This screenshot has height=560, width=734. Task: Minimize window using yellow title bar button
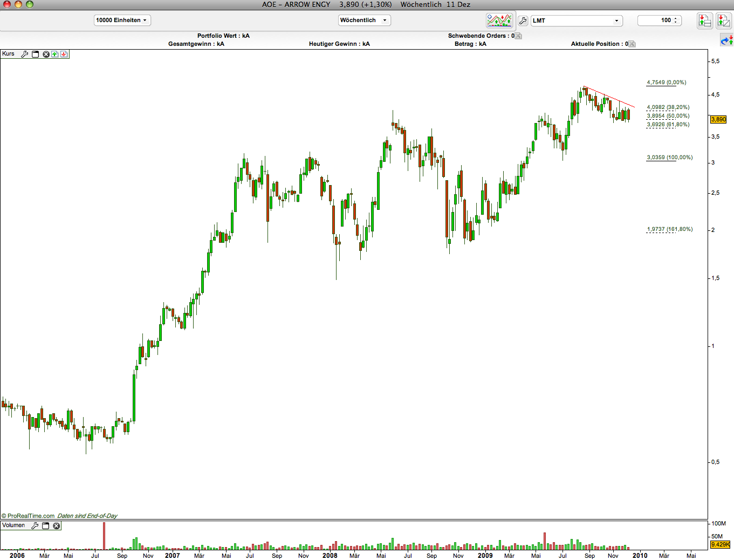pyautogui.click(x=18, y=4)
